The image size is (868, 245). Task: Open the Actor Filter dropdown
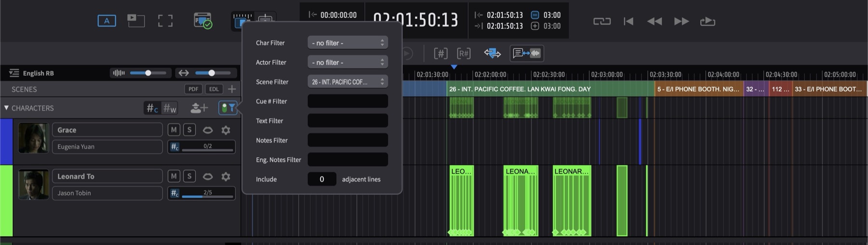pyautogui.click(x=348, y=62)
